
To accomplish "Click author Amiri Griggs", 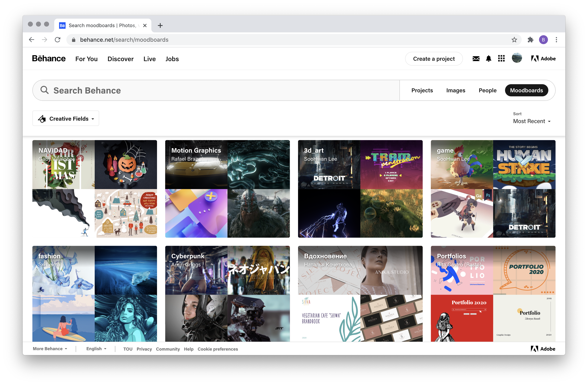I will click(x=186, y=264).
